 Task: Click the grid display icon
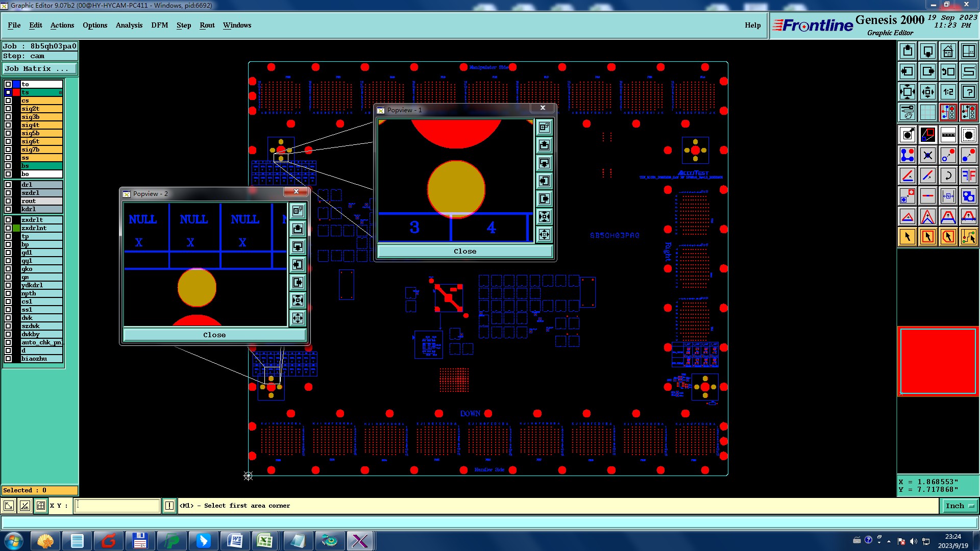coord(927,112)
